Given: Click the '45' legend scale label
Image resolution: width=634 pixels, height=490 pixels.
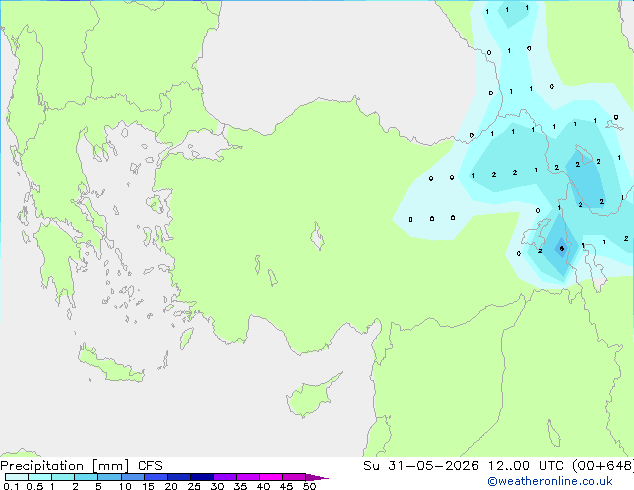Looking at the screenshot, I should [x=286, y=486].
